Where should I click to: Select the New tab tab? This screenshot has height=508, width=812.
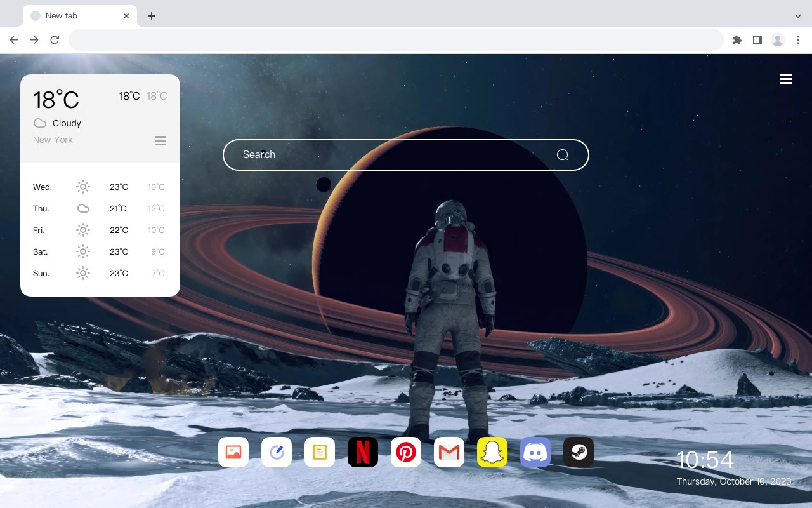[80, 16]
